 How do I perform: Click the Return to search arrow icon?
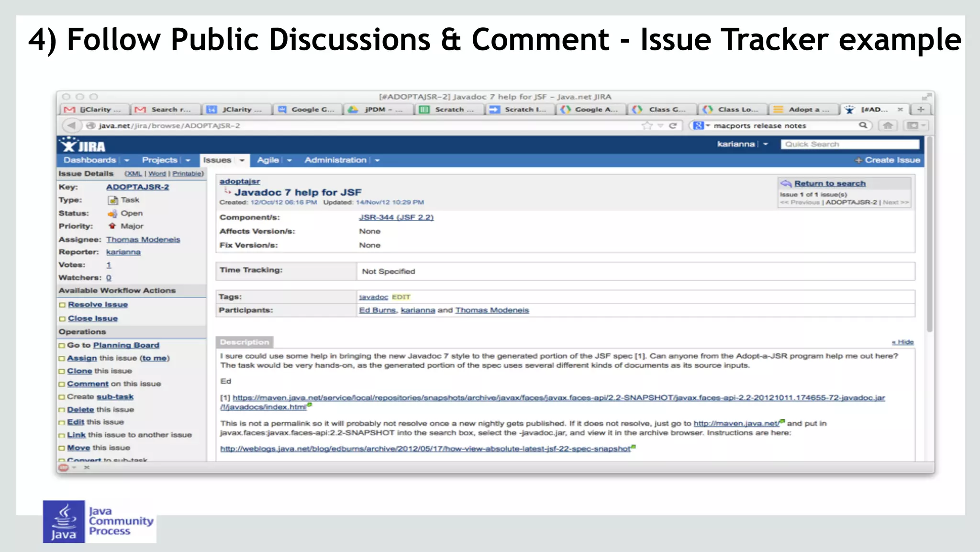coord(786,183)
